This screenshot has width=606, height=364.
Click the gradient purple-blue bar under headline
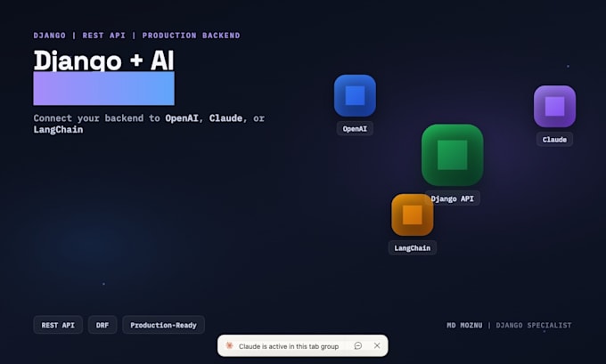(x=103, y=88)
